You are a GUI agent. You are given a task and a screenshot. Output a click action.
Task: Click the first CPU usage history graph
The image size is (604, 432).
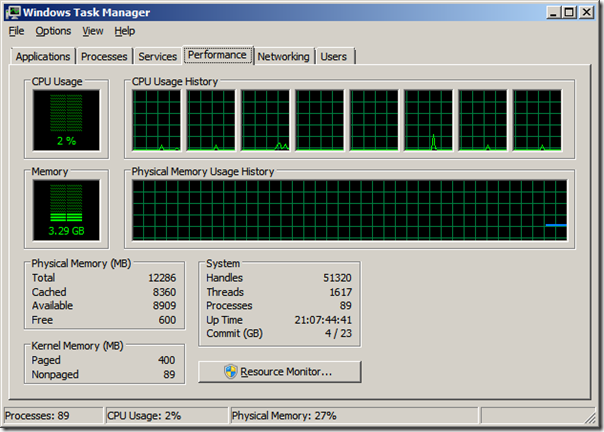156,120
